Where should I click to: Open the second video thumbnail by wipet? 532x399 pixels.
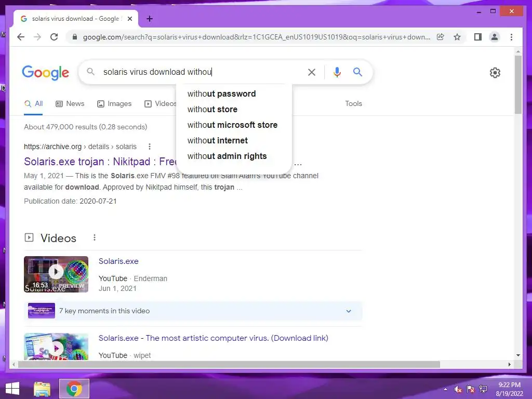point(56,347)
